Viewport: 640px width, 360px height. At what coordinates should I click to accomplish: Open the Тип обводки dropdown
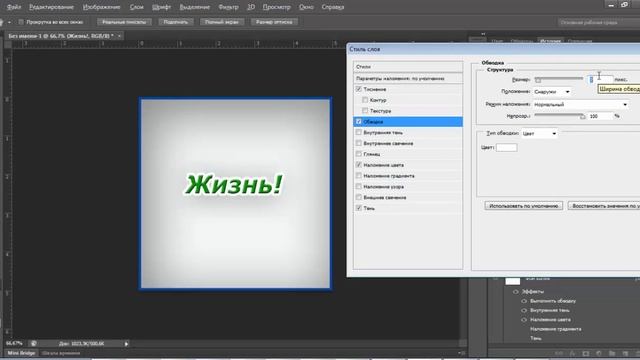539,133
